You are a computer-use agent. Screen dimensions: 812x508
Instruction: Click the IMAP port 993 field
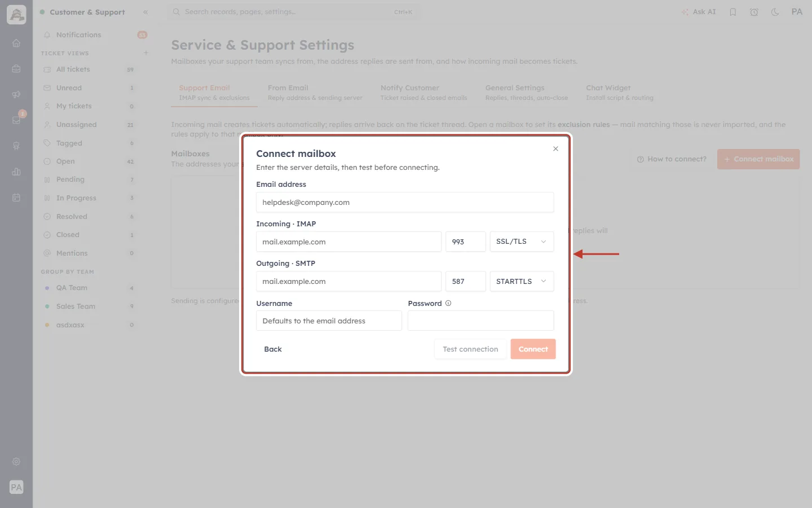tap(466, 242)
